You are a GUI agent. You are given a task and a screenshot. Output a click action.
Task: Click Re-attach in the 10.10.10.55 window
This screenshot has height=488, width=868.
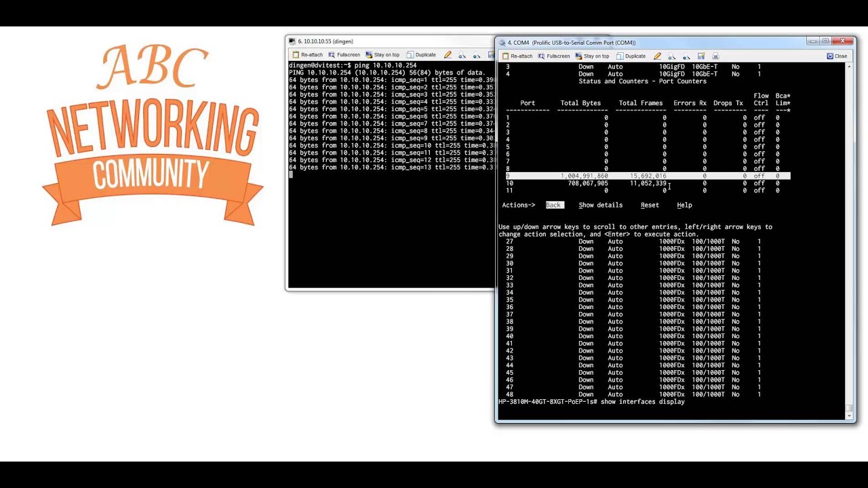[308, 55]
